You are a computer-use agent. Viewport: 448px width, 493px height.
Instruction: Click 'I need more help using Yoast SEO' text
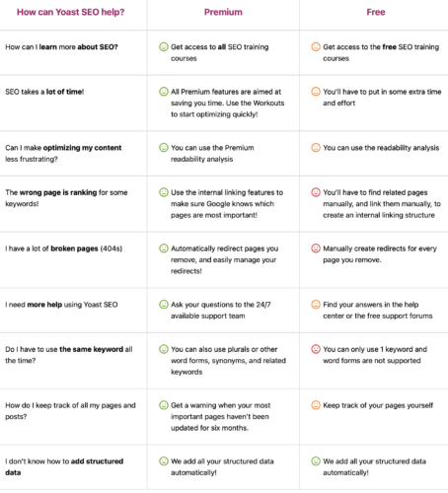[x=61, y=305]
